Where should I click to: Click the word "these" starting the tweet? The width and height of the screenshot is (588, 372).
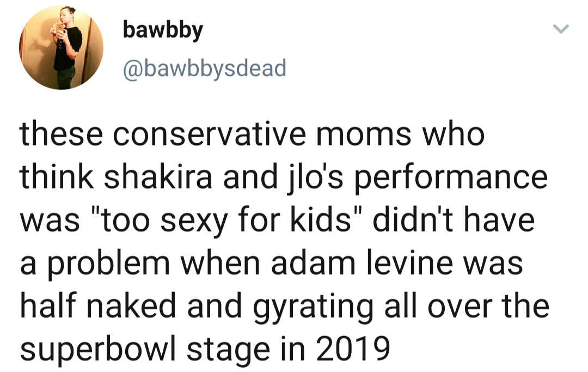pyautogui.click(x=62, y=134)
